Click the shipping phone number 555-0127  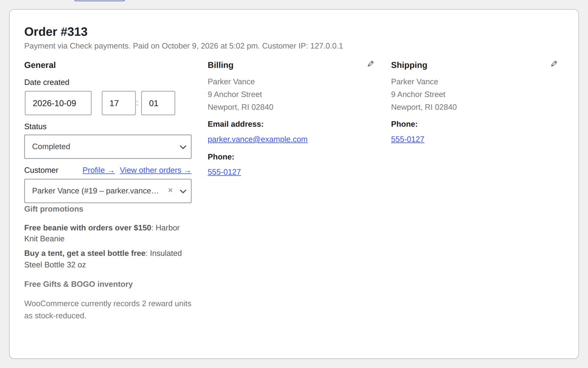click(407, 139)
